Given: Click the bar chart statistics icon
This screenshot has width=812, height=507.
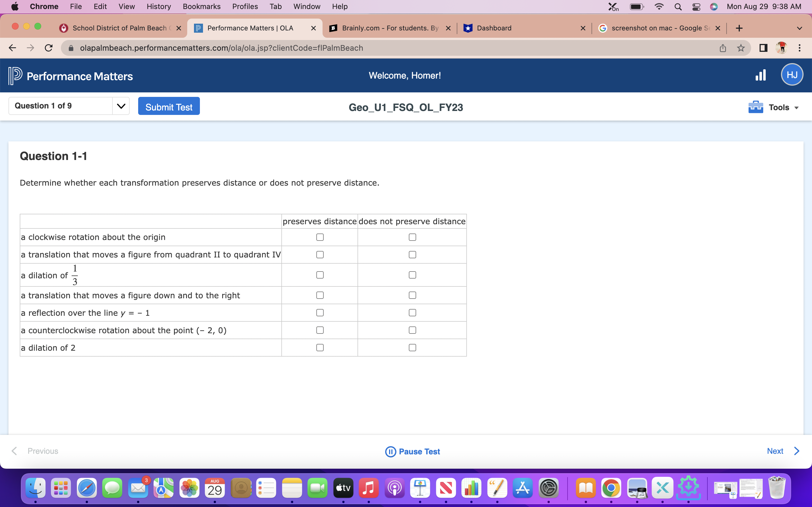Looking at the screenshot, I should pyautogui.click(x=760, y=75).
